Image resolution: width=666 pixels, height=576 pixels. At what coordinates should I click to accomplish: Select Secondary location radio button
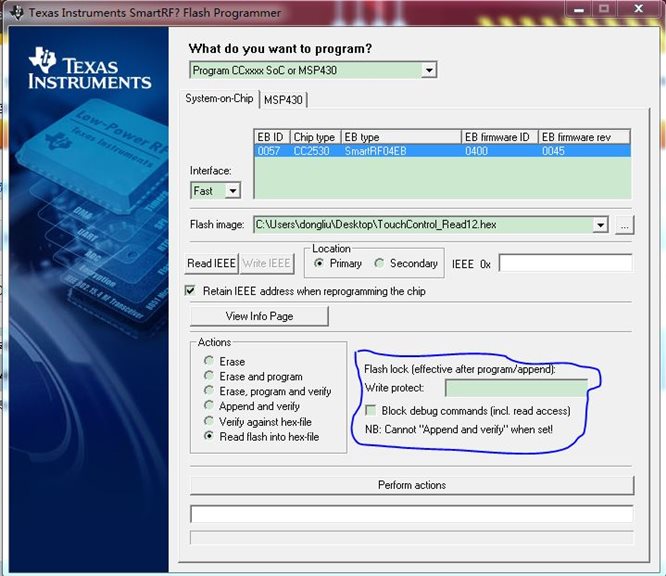(379, 263)
